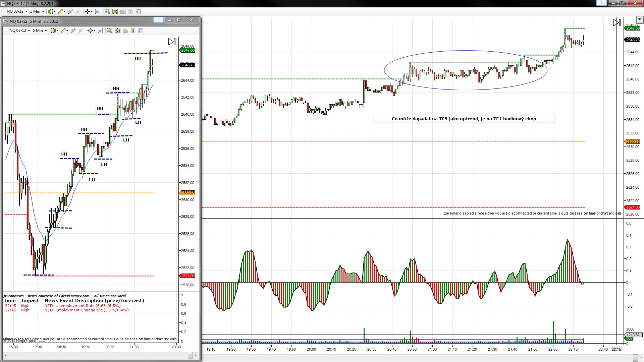
Task: Open Properties on the 1 Min chart toolbar
Action: pyautogui.click(x=138, y=11)
